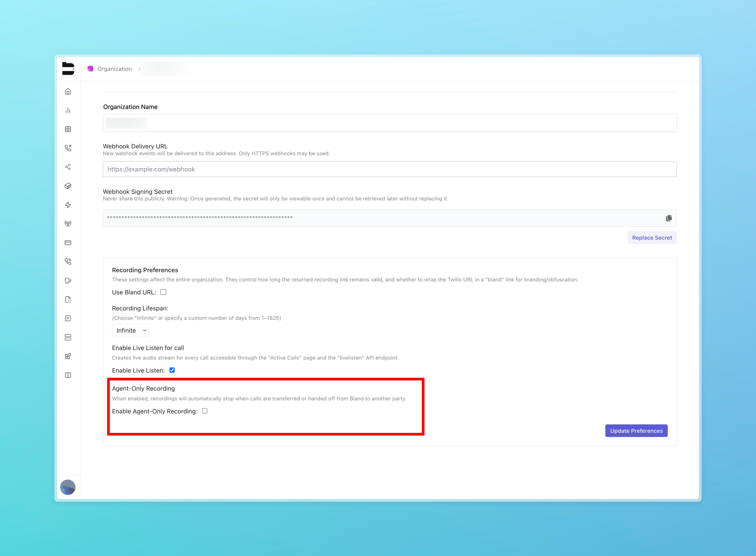Check Enable Agent-Only Recording checkbox
Screen dimensions: 756x556
click(x=205, y=411)
